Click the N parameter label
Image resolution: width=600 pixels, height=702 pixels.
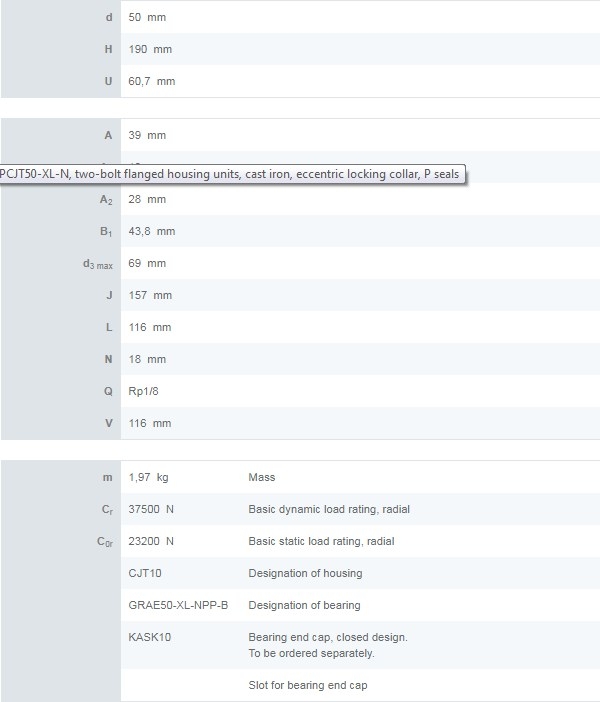[108, 360]
